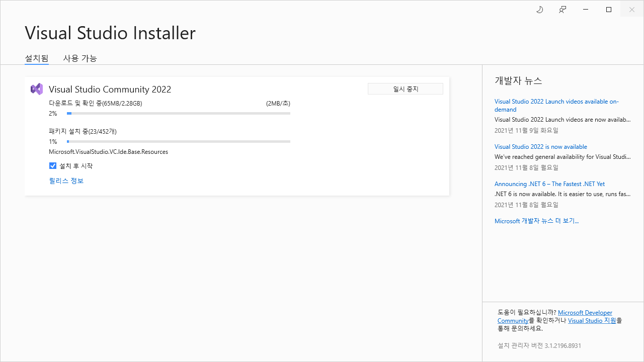Click the (2MB/초) download speed text
This screenshot has height=362, width=644.
pyautogui.click(x=278, y=104)
